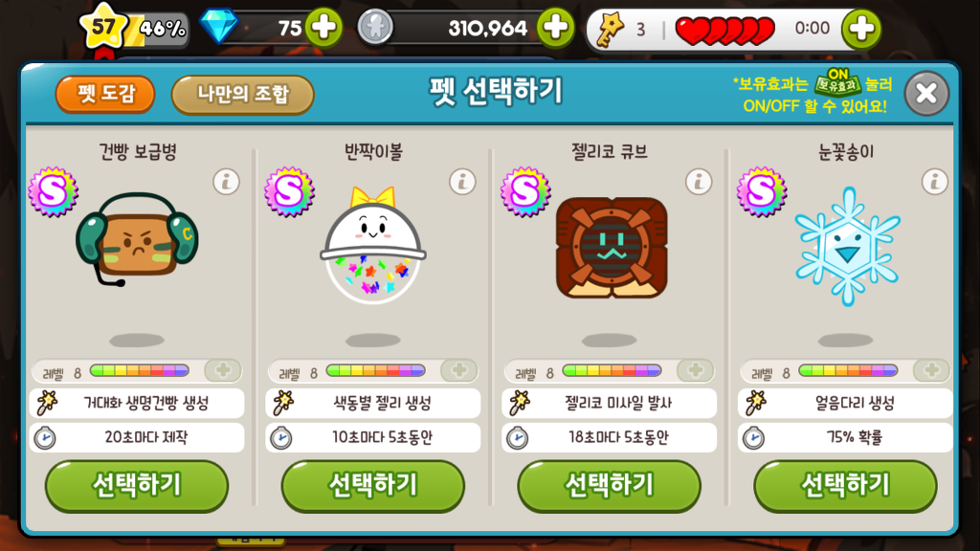Close the 펫 선택하기 dialog
The width and height of the screenshot is (980, 551).
[926, 94]
